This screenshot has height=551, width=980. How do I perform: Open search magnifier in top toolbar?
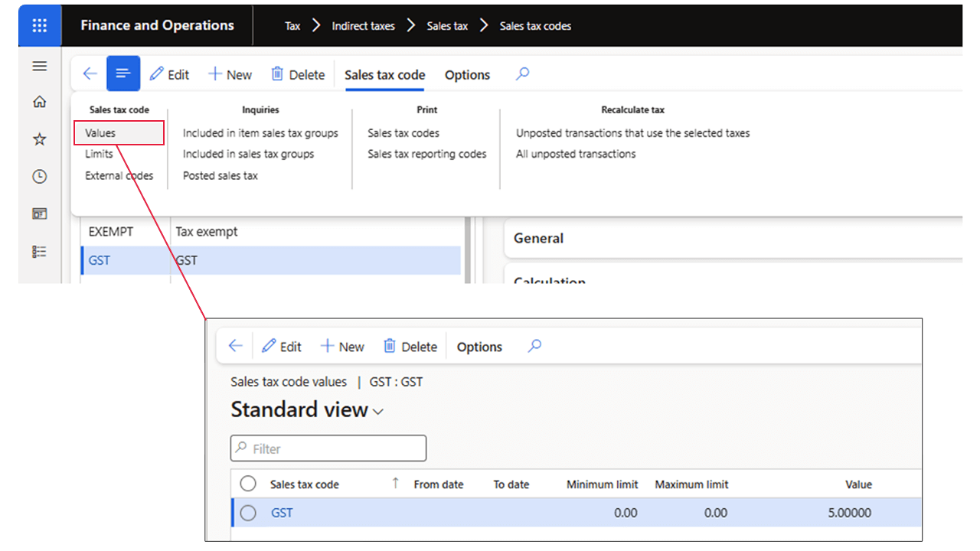click(x=522, y=74)
